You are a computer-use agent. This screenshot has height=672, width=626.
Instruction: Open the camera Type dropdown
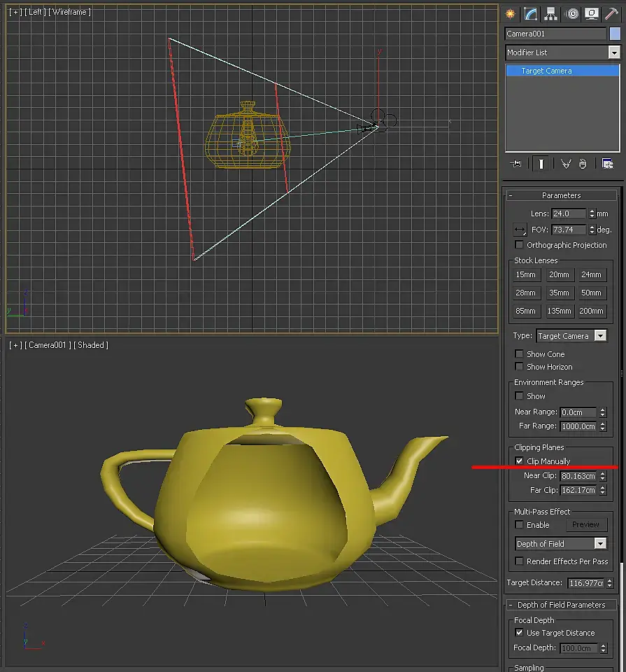pyautogui.click(x=571, y=335)
